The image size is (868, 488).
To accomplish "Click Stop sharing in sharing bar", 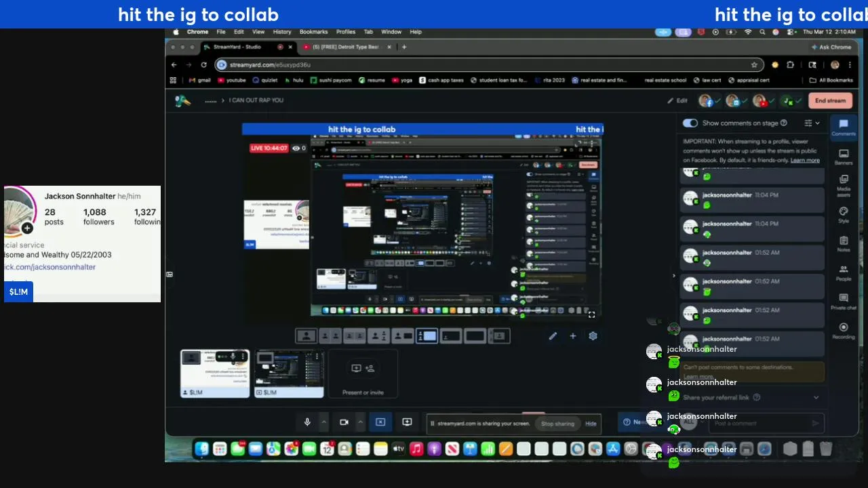I will coord(557,424).
